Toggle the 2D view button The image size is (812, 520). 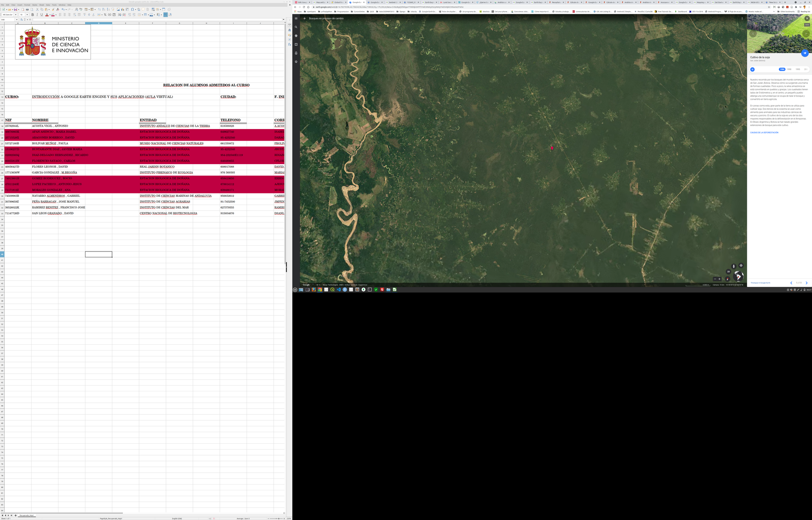pos(728,272)
